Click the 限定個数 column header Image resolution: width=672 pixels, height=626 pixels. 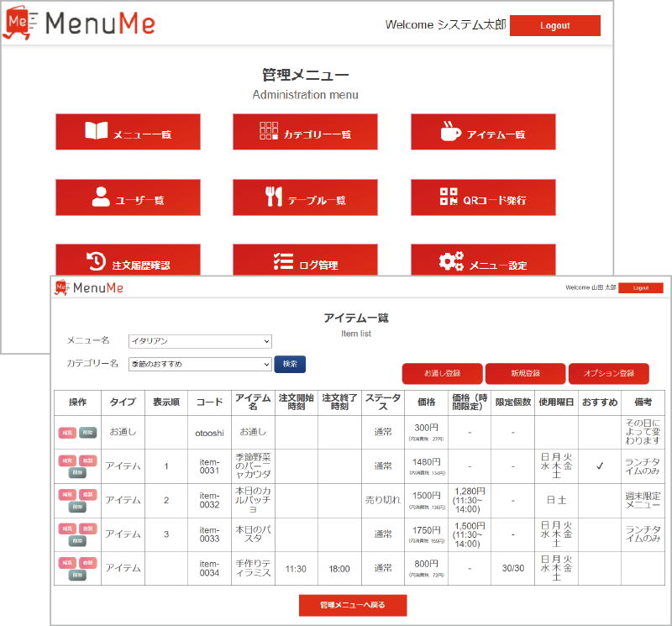coord(513,402)
